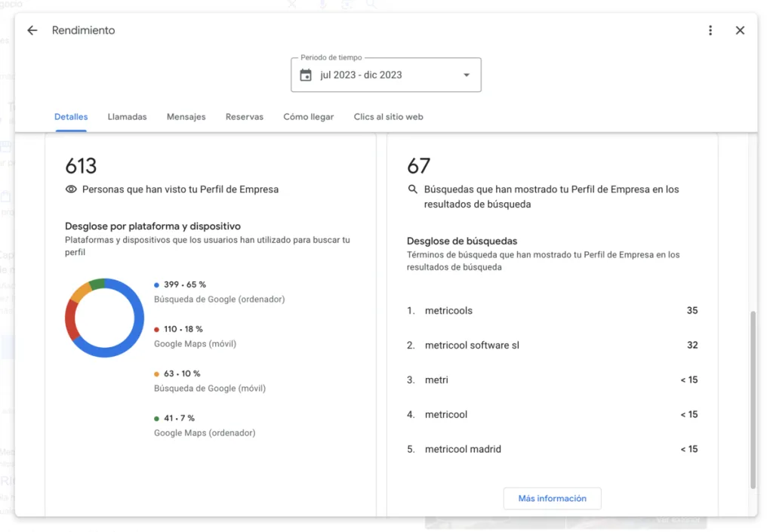Screen dimensions: 773x532
Task: Click the magnifier icon beside searches text
Action: point(413,189)
